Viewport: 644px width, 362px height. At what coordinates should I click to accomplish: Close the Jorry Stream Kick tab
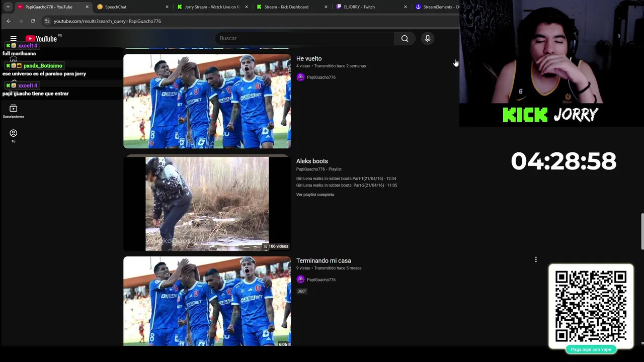point(247,7)
